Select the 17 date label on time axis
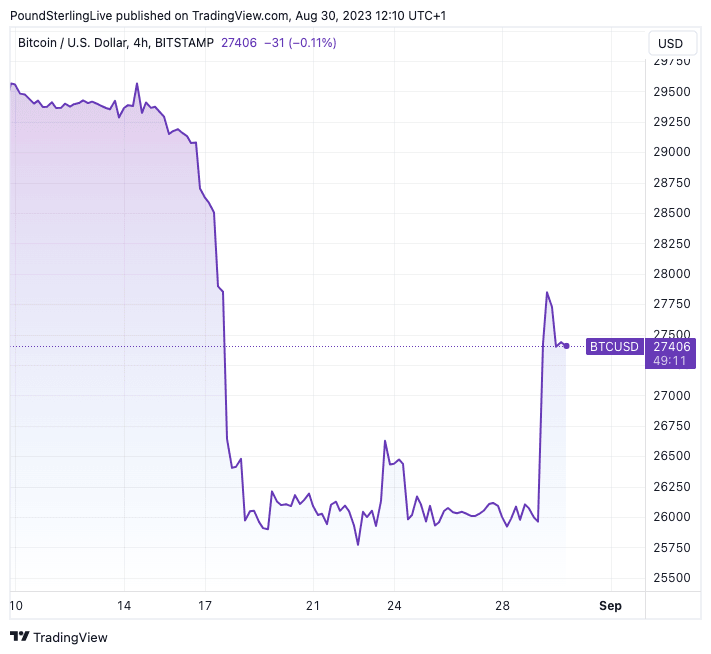Viewport: 711px width, 654px height. (205, 606)
